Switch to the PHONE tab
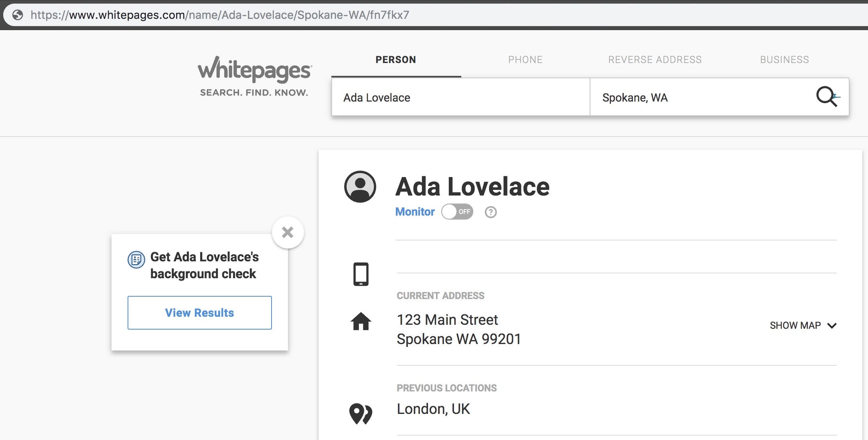 tap(525, 60)
